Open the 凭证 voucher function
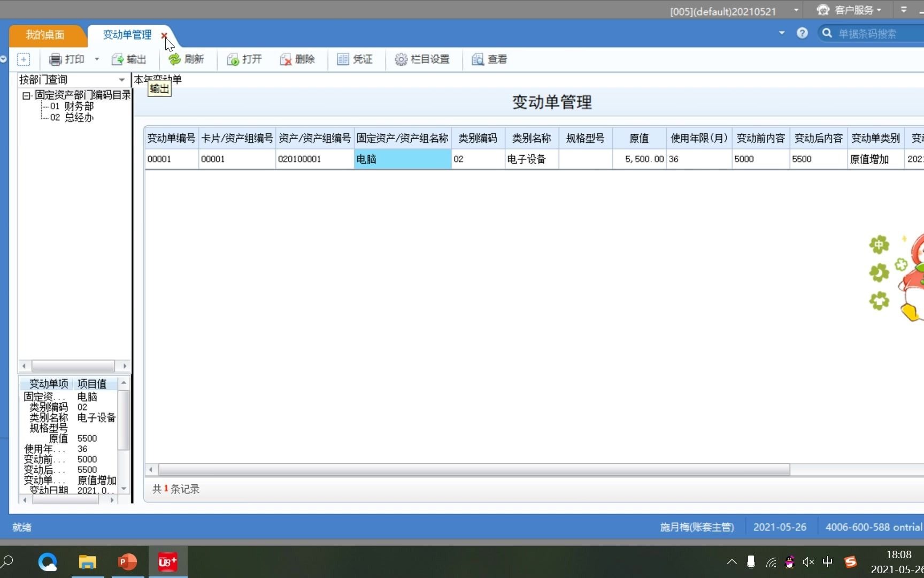The width and height of the screenshot is (924, 578). pos(343,59)
